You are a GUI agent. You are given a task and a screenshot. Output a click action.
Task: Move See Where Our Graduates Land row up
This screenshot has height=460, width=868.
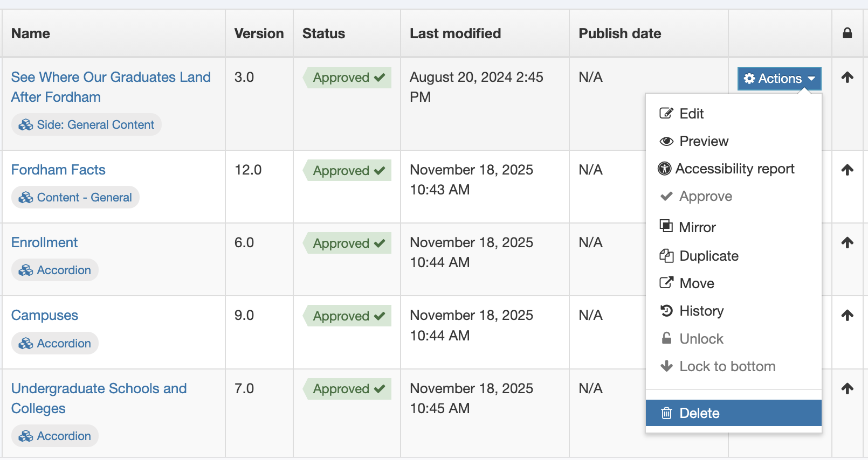[848, 77]
